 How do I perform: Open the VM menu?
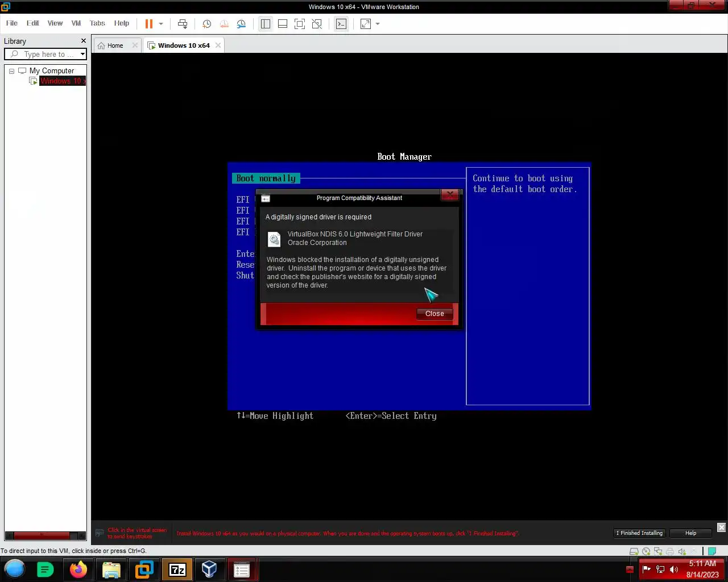[x=76, y=23]
